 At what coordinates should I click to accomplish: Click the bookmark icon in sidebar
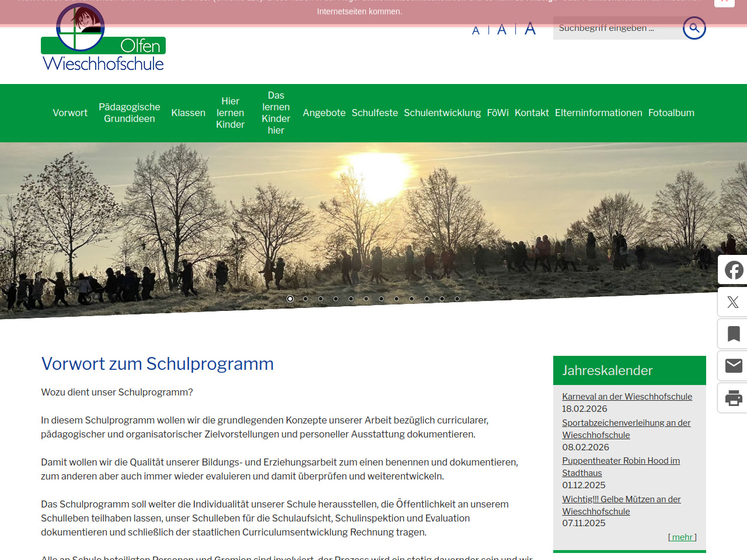[x=733, y=334]
